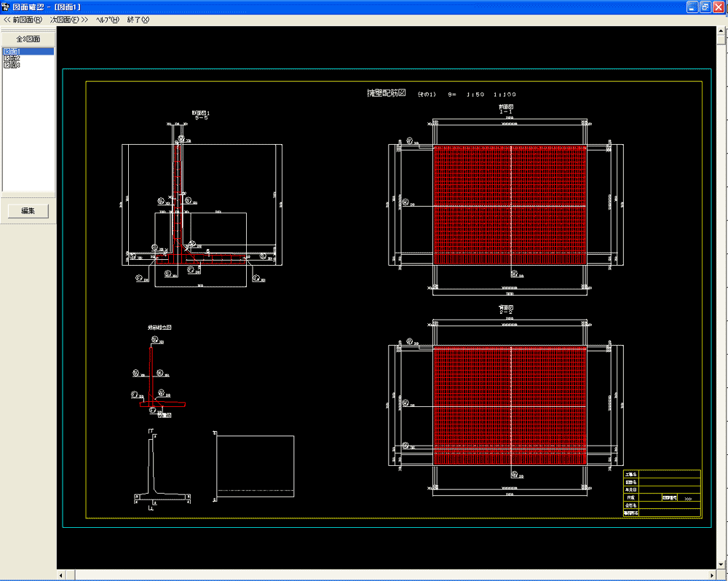Close the 図面確認 window
Image resolution: width=728 pixels, height=581 pixels.
pyautogui.click(x=719, y=7)
